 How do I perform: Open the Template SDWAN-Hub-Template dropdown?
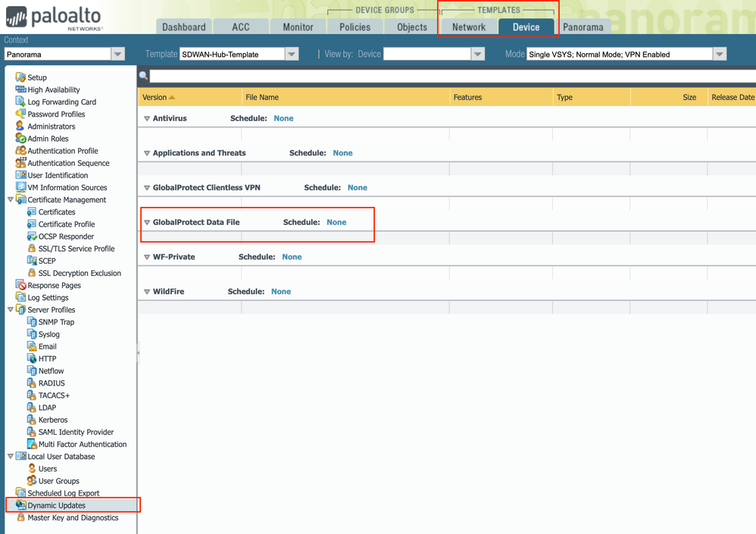pyautogui.click(x=292, y=55)
